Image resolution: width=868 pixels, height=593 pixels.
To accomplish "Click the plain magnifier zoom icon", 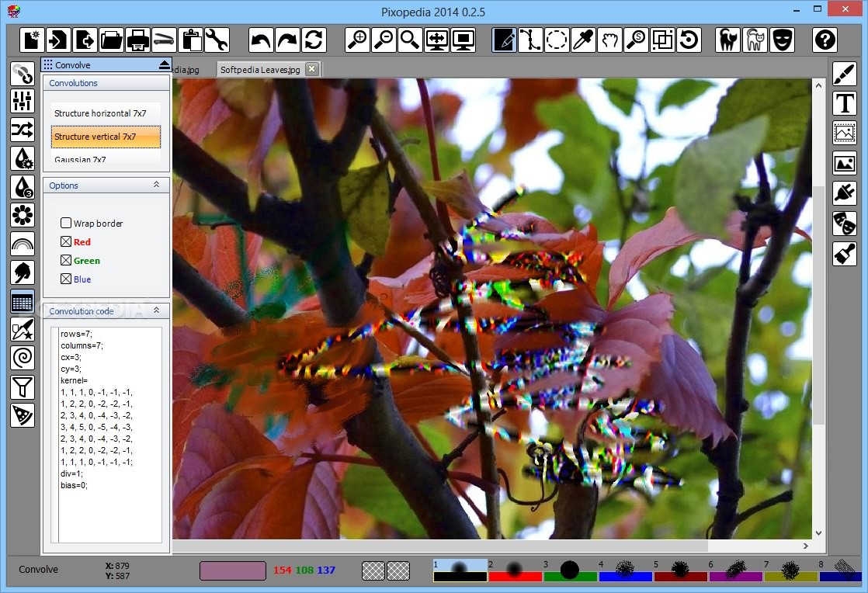I will 410,40.
